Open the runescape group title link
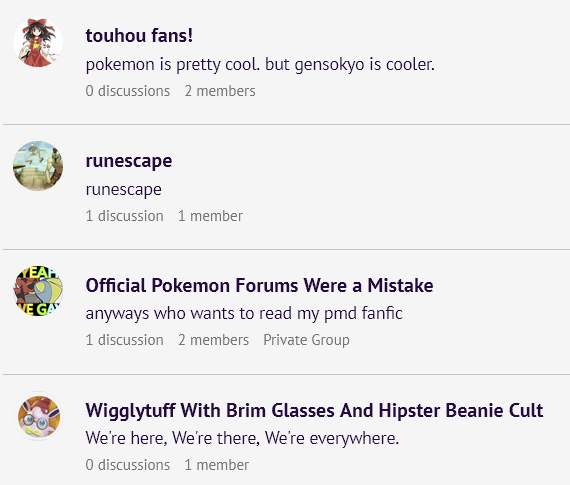Viewport: 570px width, 485px height. click(x=129, y=161)
